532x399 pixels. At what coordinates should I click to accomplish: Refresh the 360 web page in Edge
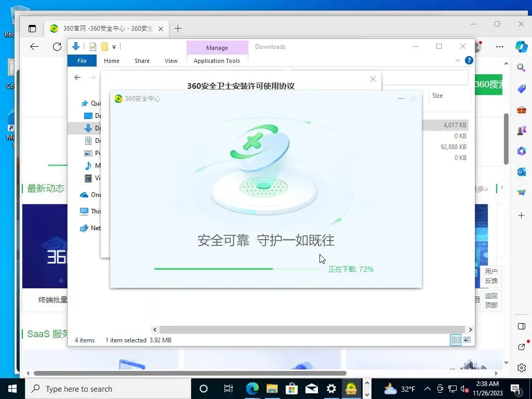[x=57, y=46]
